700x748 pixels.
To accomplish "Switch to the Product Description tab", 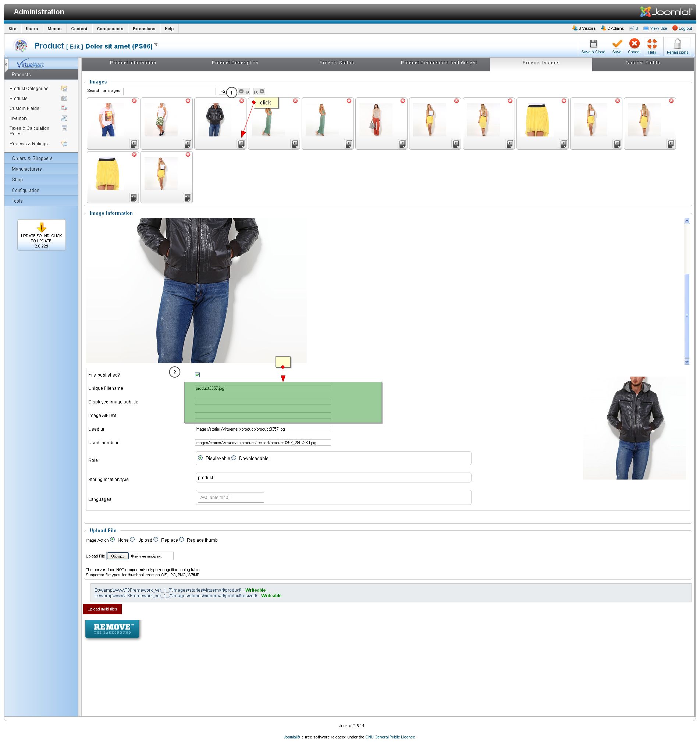I will (235, 63).
